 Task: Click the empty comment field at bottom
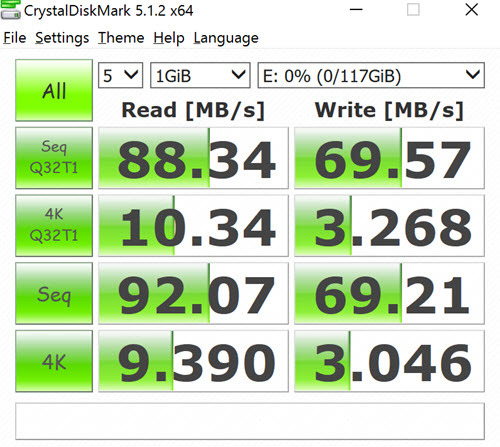coord(250,421)
